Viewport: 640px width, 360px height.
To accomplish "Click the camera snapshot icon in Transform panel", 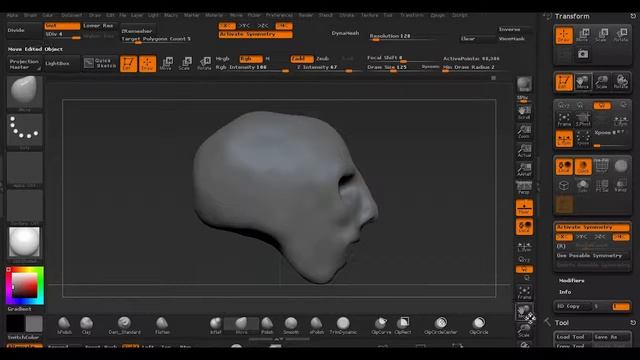I will 583,54.
